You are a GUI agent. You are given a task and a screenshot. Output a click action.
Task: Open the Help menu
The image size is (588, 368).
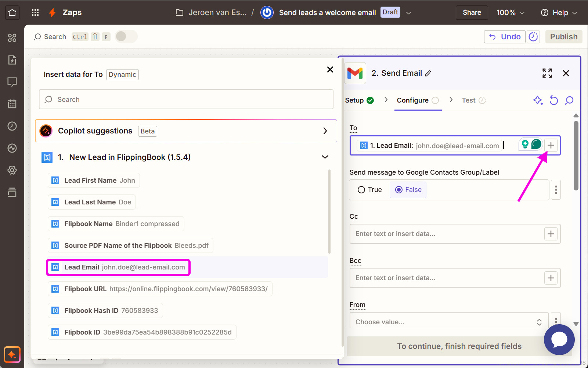559,12
